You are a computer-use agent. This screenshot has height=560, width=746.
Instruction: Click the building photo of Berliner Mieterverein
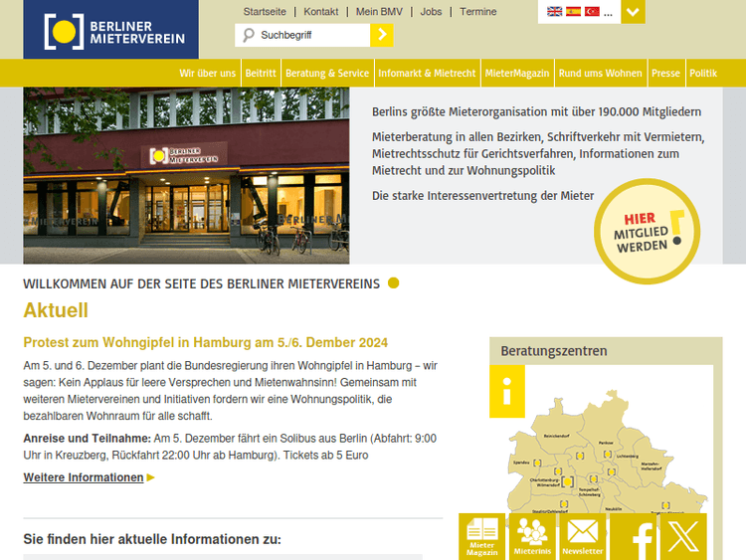pyautogui.click(x=186, y=176)
